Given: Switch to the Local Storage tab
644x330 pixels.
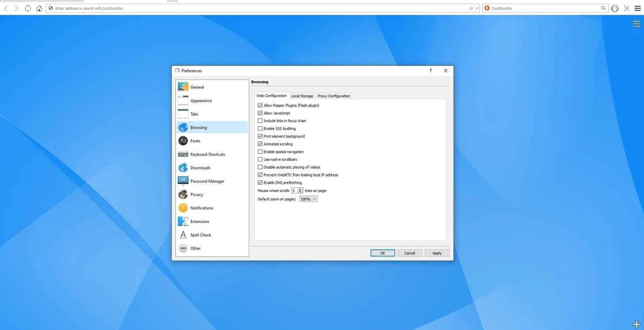Looking at the screenshot, I should [x=302, y=96].
